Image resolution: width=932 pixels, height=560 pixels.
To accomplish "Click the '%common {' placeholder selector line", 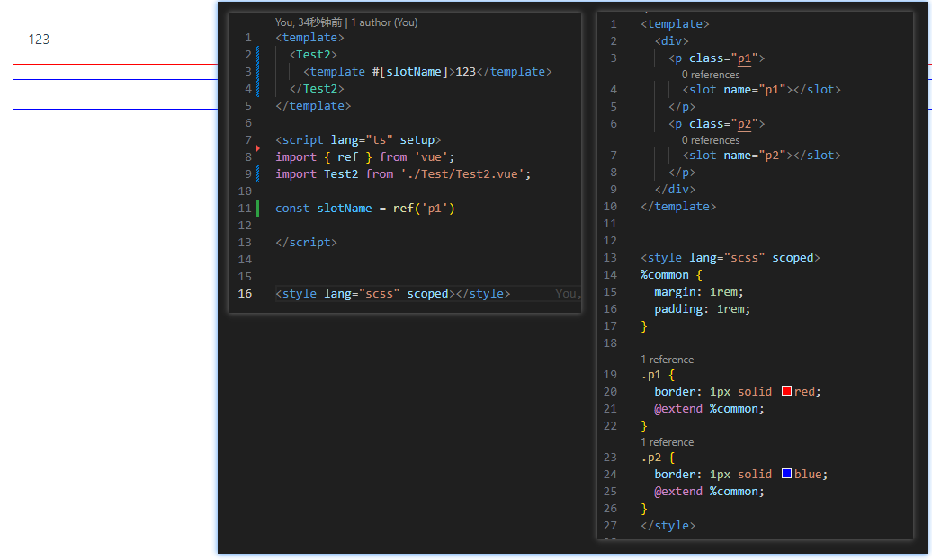I will (x=671, y=275).
